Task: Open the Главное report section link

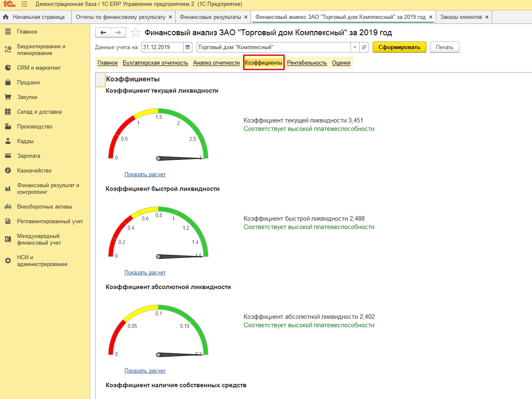Action: [108, 63]
